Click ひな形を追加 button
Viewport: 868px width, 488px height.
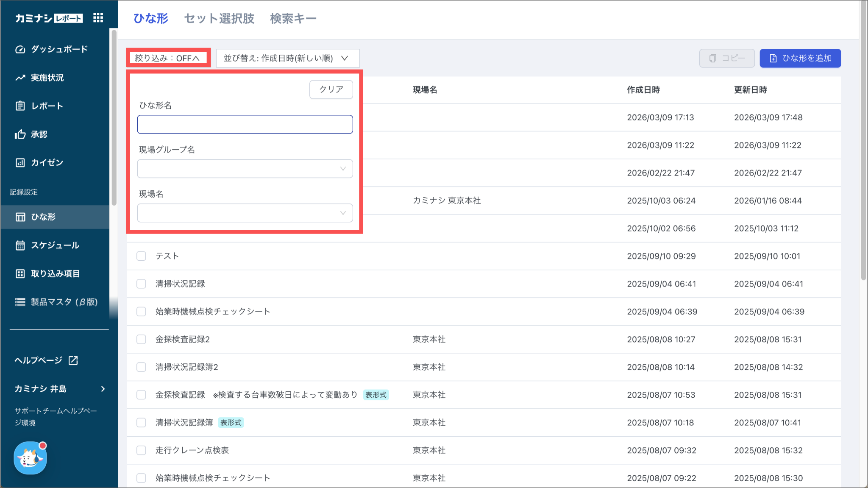tap(800, 58)
